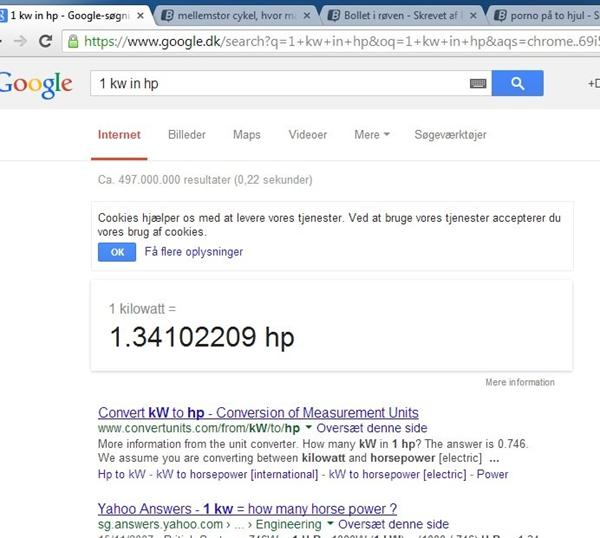Favicon of the 'mellemstor cykel' tab
The height and width of the screenshot is (538, 600).
coord(167,16)
